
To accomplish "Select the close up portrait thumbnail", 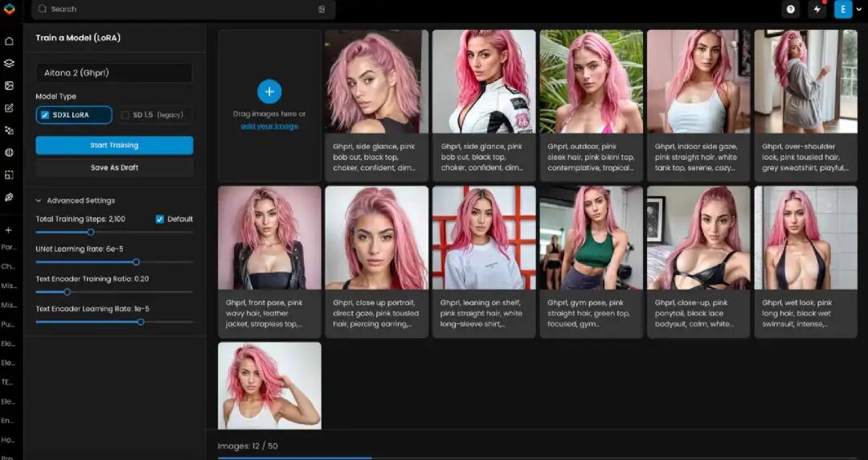I will pos(376,238).
